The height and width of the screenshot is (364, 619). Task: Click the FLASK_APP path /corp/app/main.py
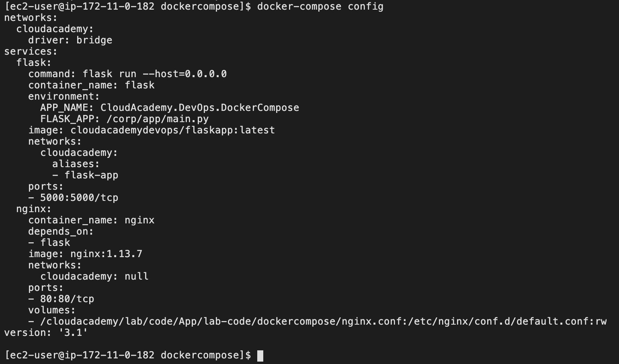(x=157, y=119)
